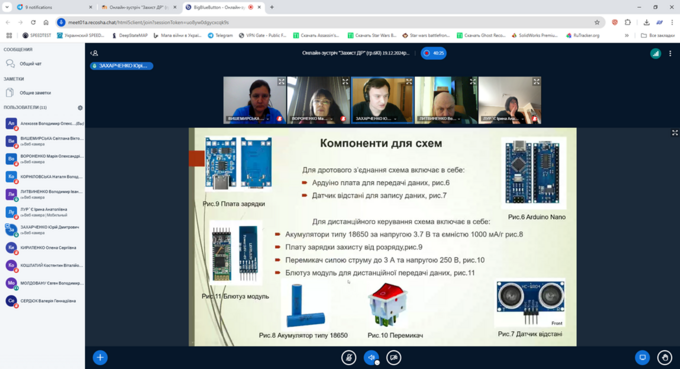Expand the ВОРОНЕНКО webcam name dropdown

pyautogui.click(x=332, y=118)
